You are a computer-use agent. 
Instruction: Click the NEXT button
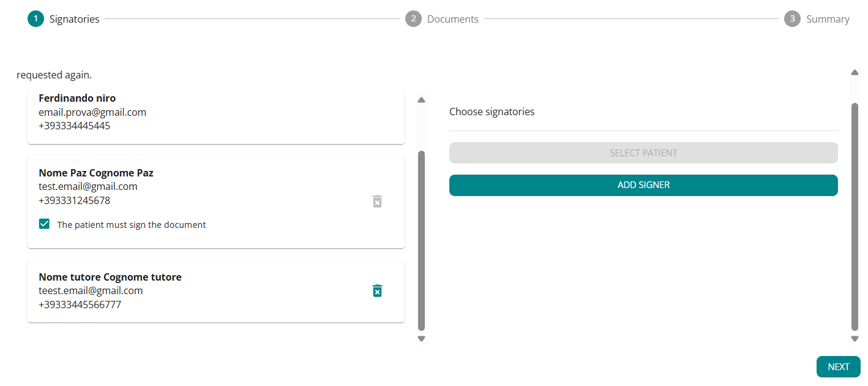click(838, 366)
